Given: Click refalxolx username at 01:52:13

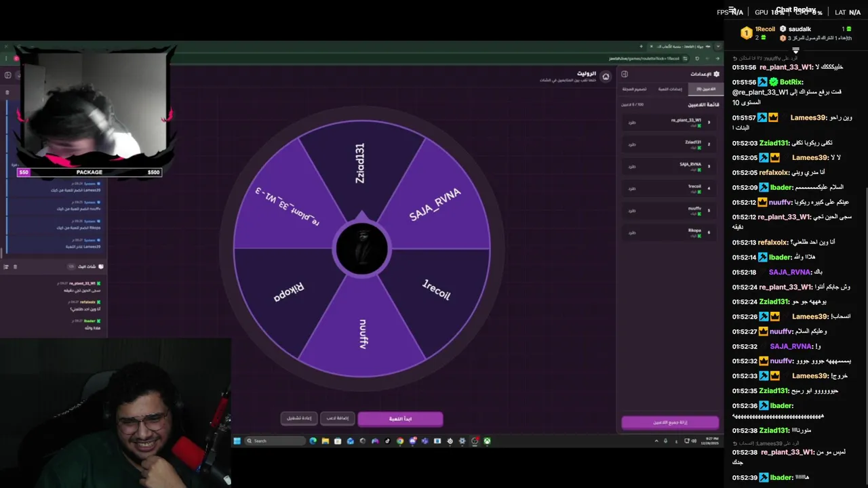Looking at the screenshot, I should coord(774,242).
